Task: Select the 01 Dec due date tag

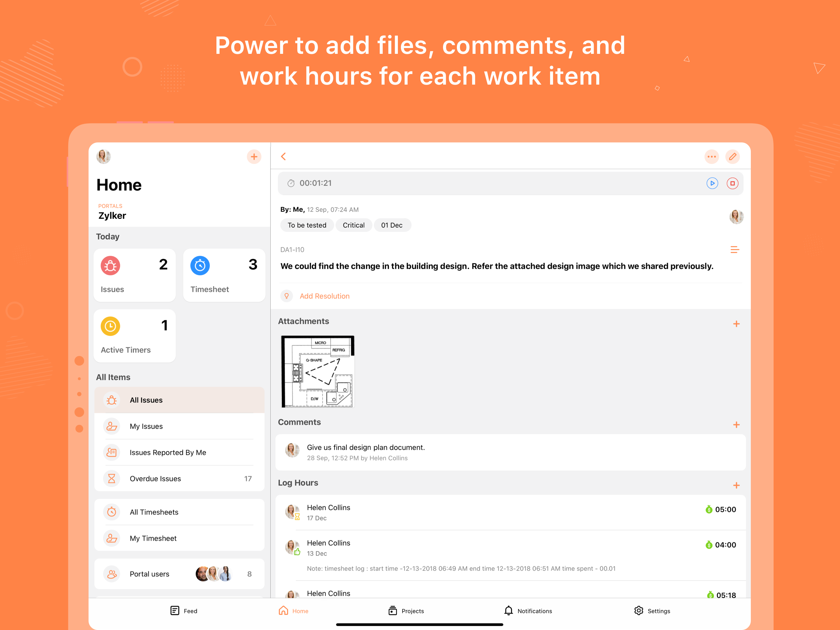Action: 392,225
